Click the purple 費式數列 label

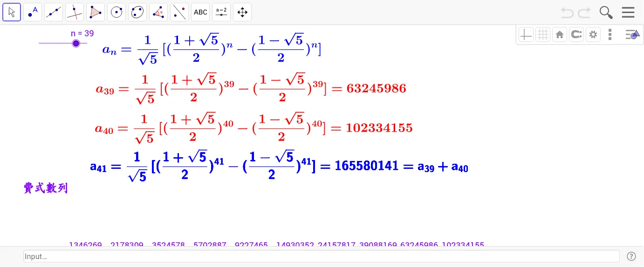click(x=46, y=188)
